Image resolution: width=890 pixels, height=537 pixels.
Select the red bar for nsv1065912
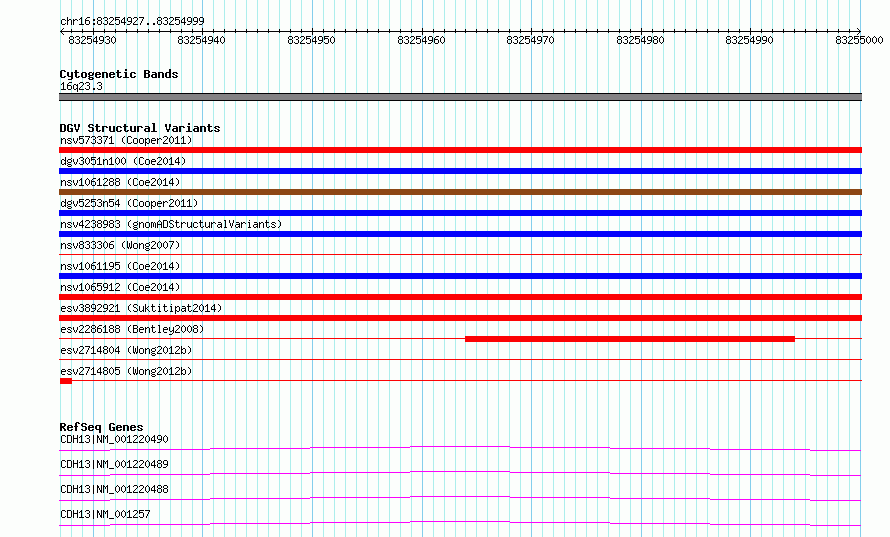460,297
